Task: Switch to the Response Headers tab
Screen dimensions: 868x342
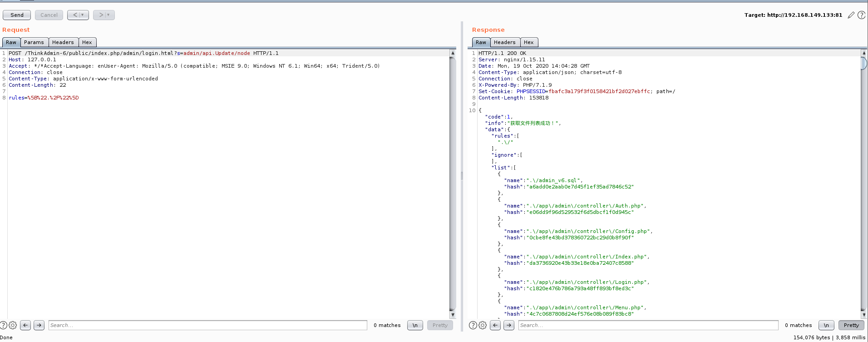Action: (505, 42)
